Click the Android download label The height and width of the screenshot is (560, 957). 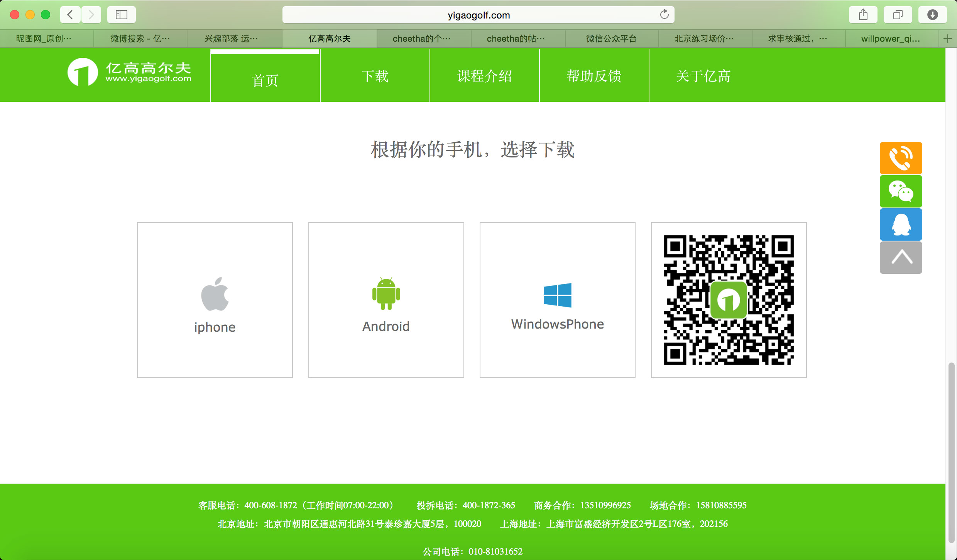[386, 327]
